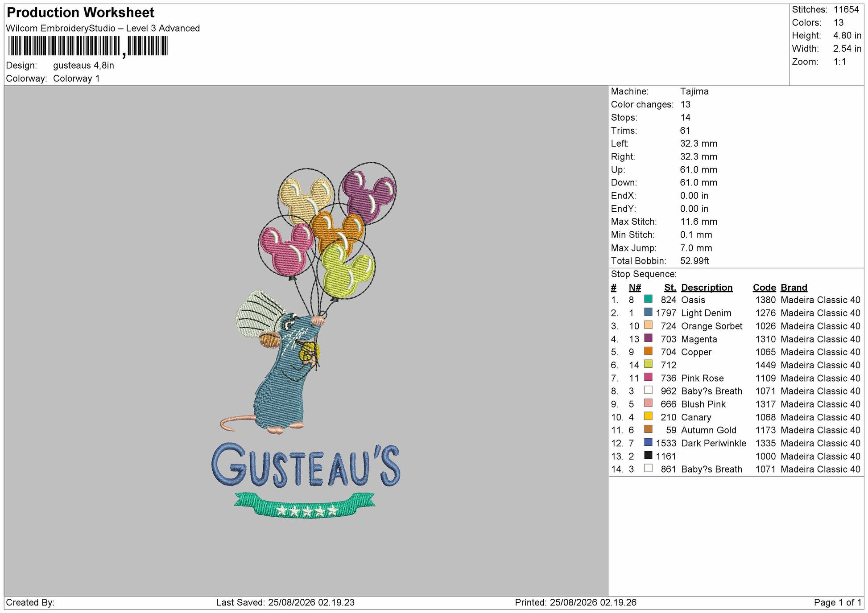Select the white swatch in stop row 14
868x613 pixels.
[x=648, y=468]
